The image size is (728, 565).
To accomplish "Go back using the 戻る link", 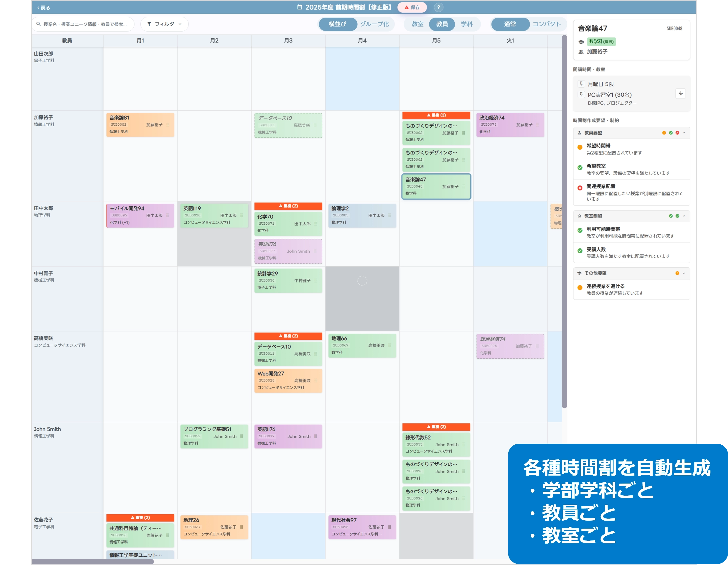I will pos(44,8).
